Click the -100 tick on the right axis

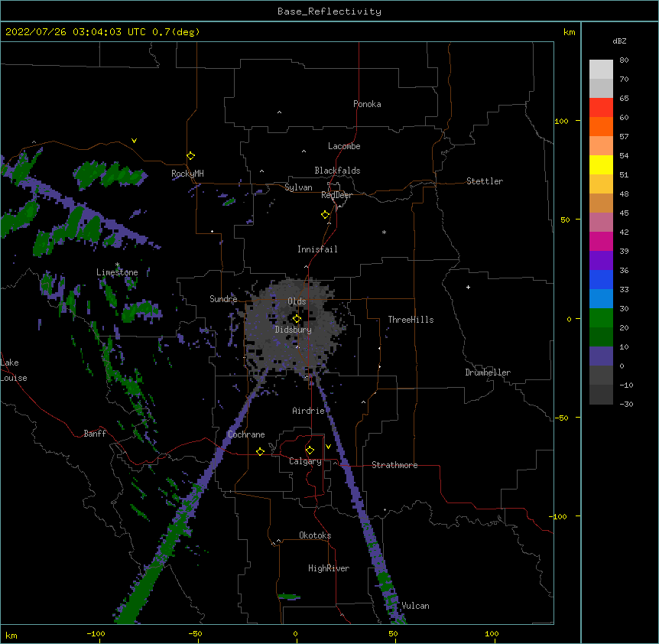[x=559, y=516]
